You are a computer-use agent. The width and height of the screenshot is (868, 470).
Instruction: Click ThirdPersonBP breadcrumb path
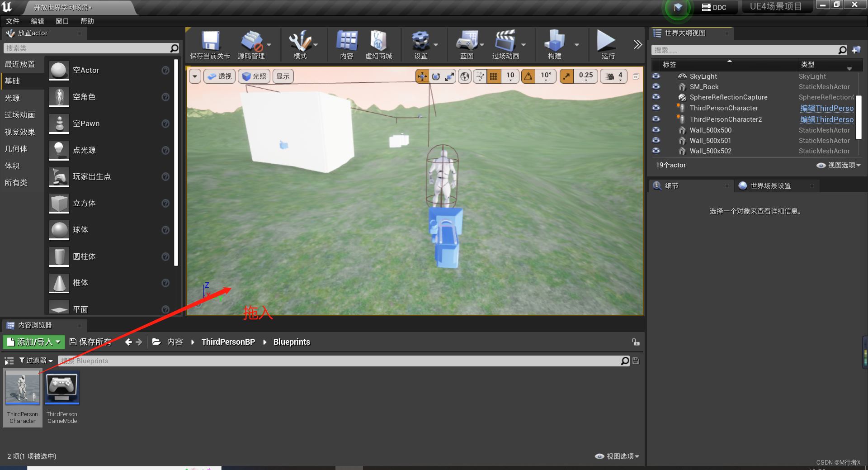point(228,342)
